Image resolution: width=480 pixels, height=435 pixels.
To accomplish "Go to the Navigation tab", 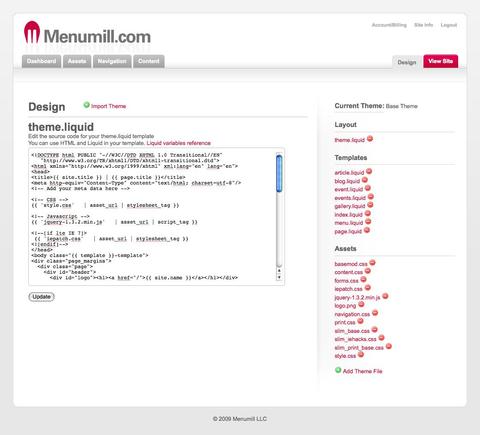I will pyautogui.click(x=112, y=61).
